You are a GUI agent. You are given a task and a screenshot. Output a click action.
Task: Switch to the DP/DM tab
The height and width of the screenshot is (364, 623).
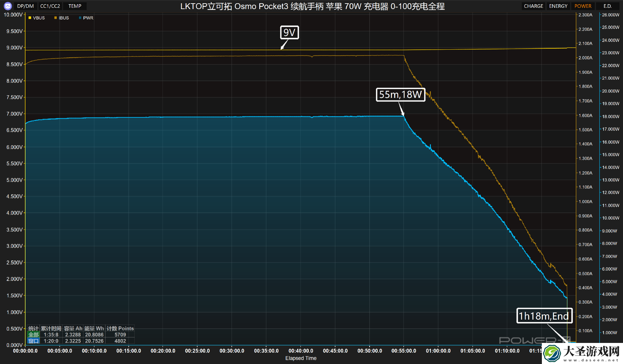coord(25,6)
